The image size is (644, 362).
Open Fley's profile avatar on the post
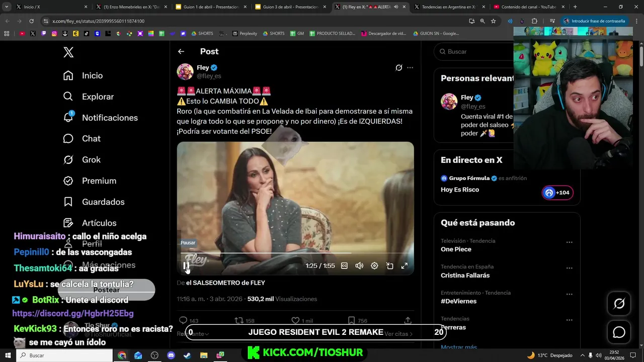coord(185,71)
